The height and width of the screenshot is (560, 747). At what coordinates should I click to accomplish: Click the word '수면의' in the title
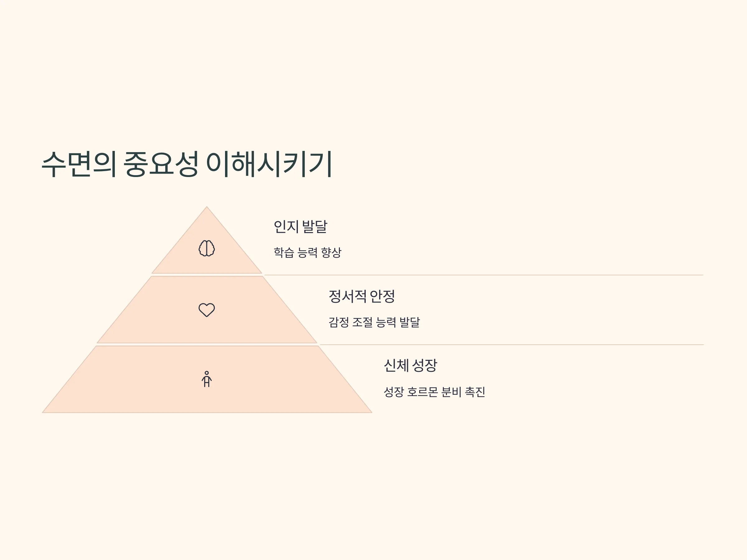[x=79, y=164]
